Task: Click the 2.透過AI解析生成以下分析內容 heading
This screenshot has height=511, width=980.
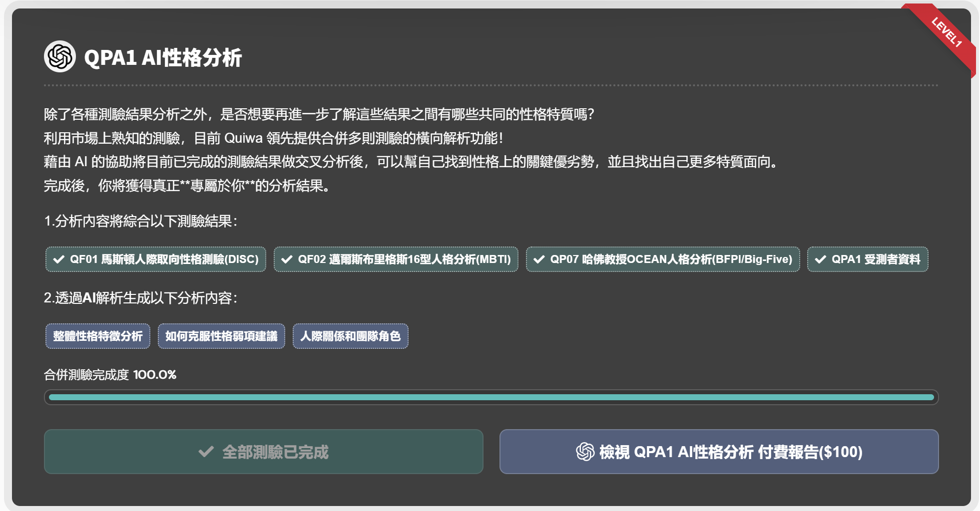Action: [x=141, y=298]
